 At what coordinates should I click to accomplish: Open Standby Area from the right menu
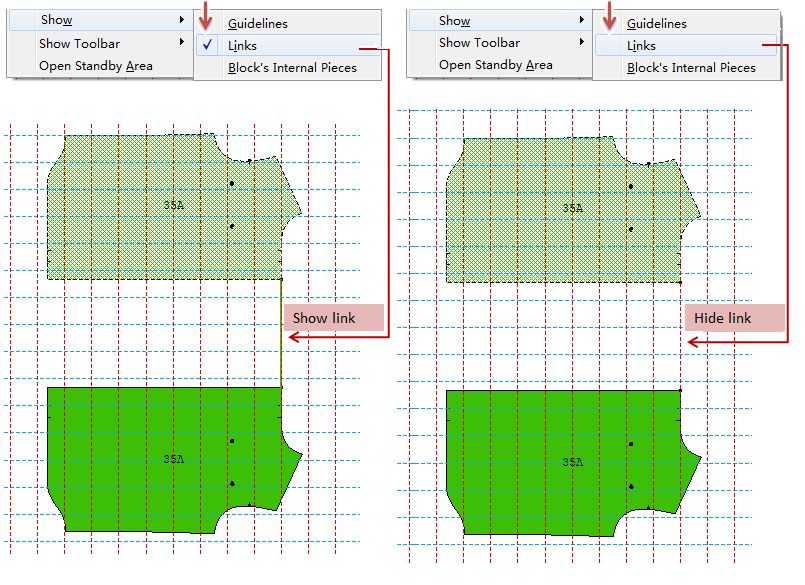(494, 65)
